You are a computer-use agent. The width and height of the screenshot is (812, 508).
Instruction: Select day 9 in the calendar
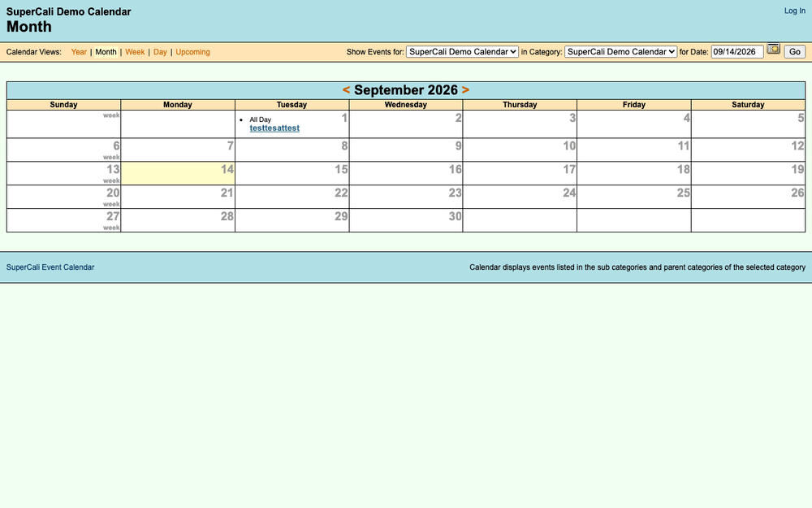(x=458, y=146)
